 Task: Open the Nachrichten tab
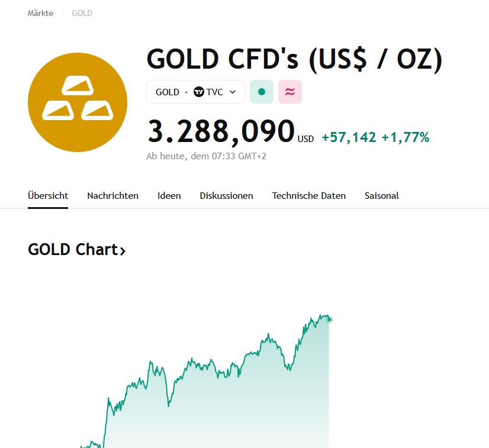click(x=112, y=195)
